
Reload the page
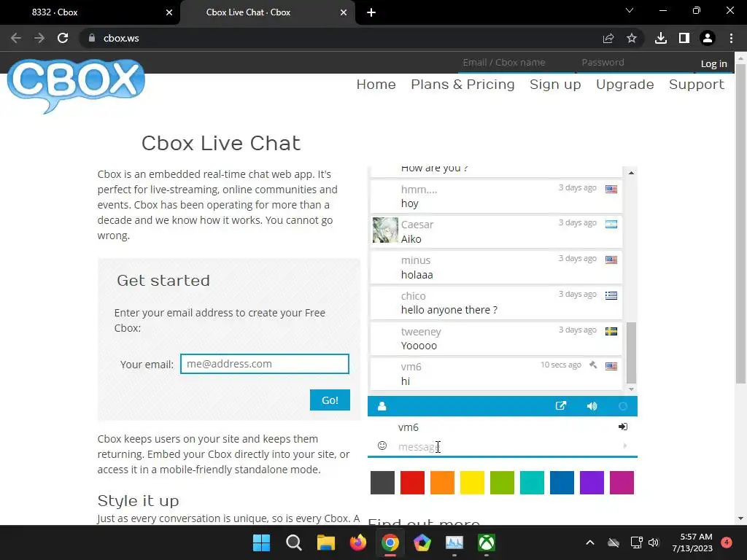(x=63, y=38)
